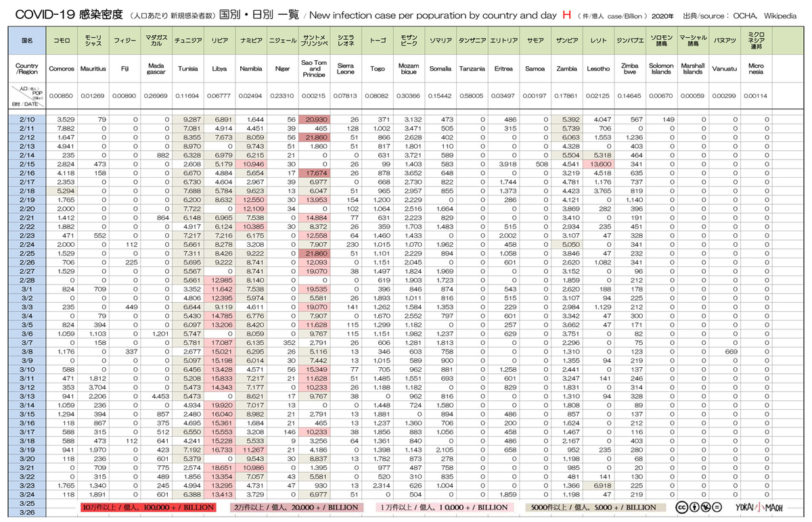Select the Sierra Leone column header
812x522 pixels.
pos(345,69)
